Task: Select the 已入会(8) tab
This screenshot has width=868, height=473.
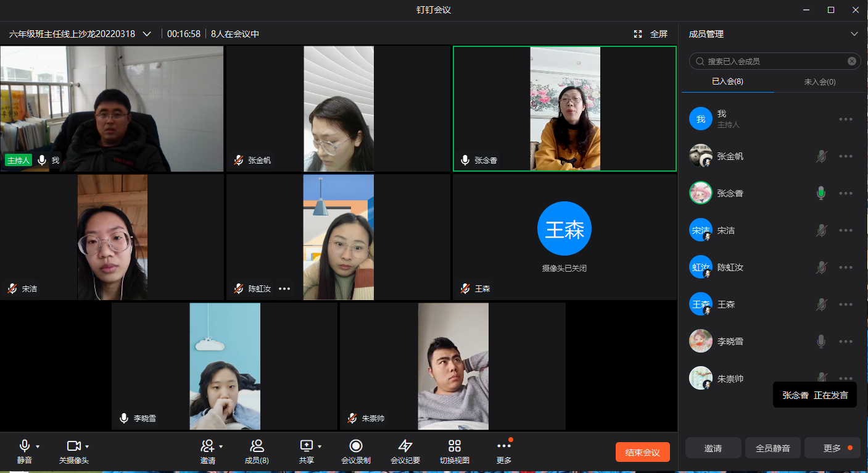Action: (727, 82)
